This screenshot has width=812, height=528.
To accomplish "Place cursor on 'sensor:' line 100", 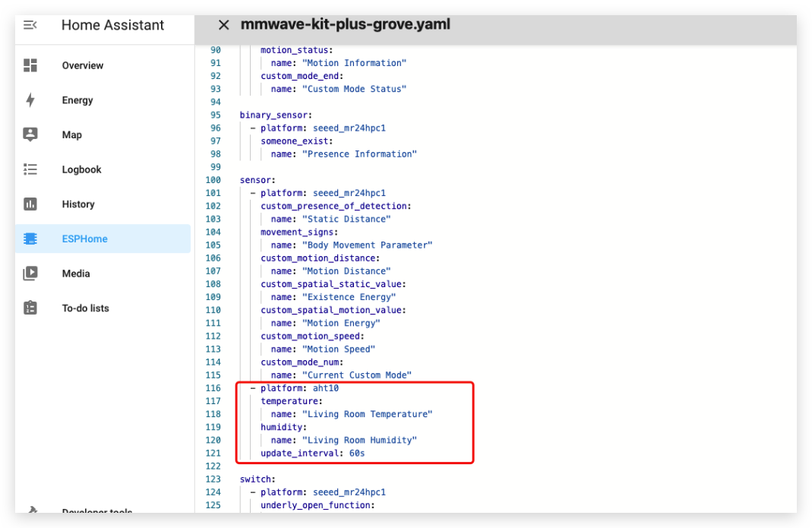I will click(x=258, y=180).
